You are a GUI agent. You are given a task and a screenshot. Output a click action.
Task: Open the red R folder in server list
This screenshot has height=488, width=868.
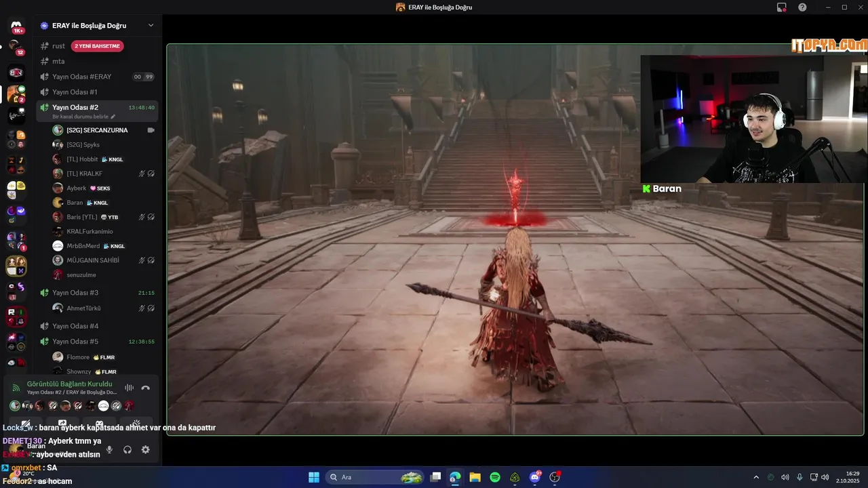(x=16, y=316)
